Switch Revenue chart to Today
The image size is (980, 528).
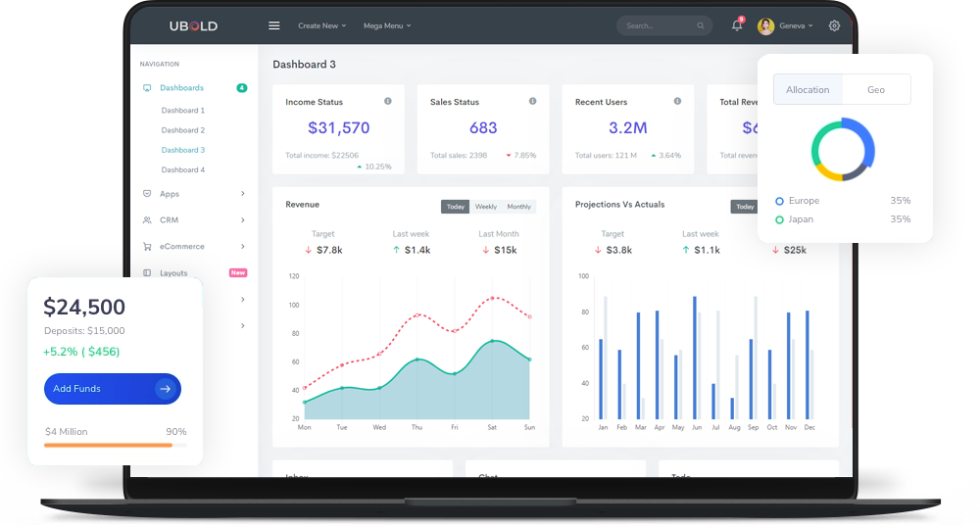tap(455, 207)
